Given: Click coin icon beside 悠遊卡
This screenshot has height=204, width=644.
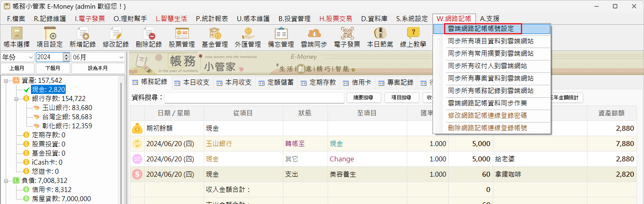Looking at the screenshot, I should click(26, 171).
